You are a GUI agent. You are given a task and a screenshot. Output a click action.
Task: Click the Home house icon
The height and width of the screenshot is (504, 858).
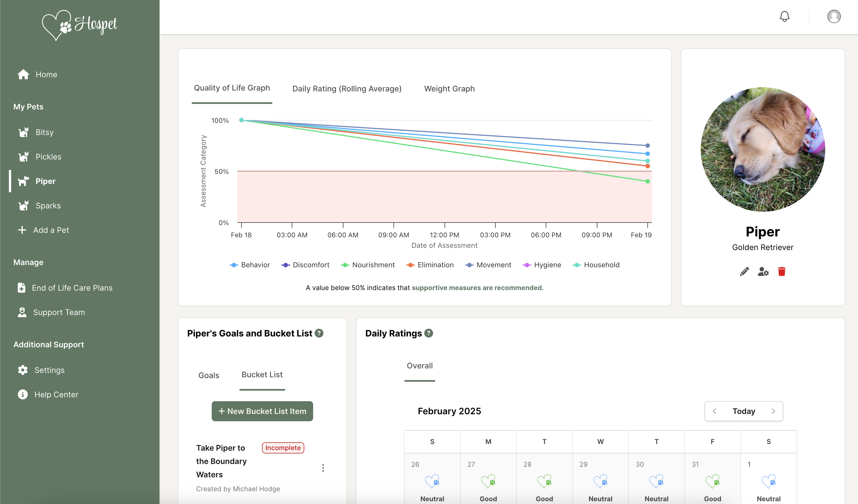coord(23,74)
